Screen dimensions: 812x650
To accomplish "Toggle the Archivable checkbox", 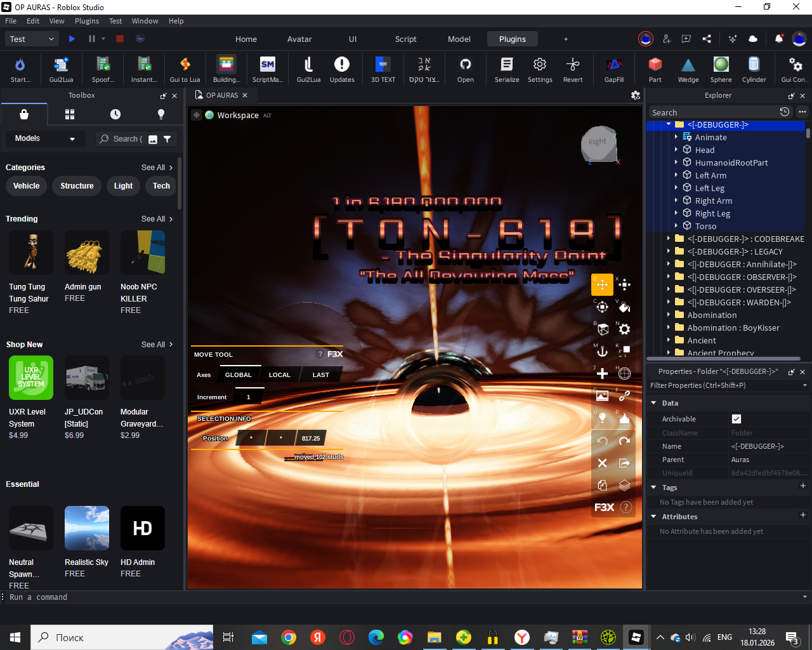I will tap(736, 419).
